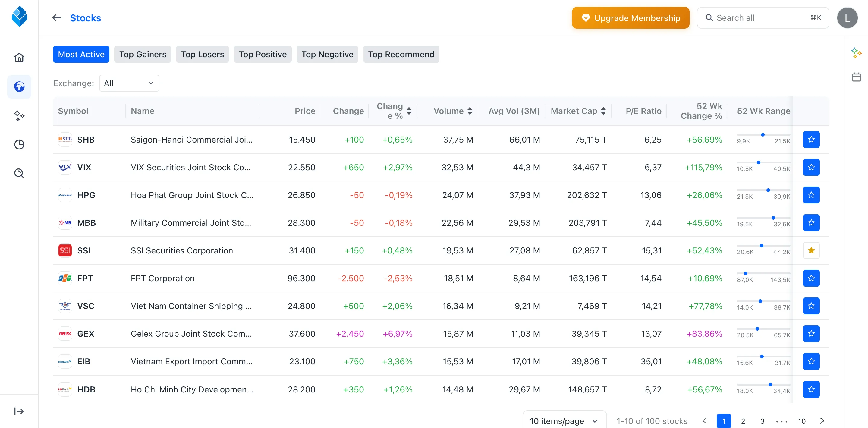Select the globe Markets icon in sidebar

coord(19,86)
